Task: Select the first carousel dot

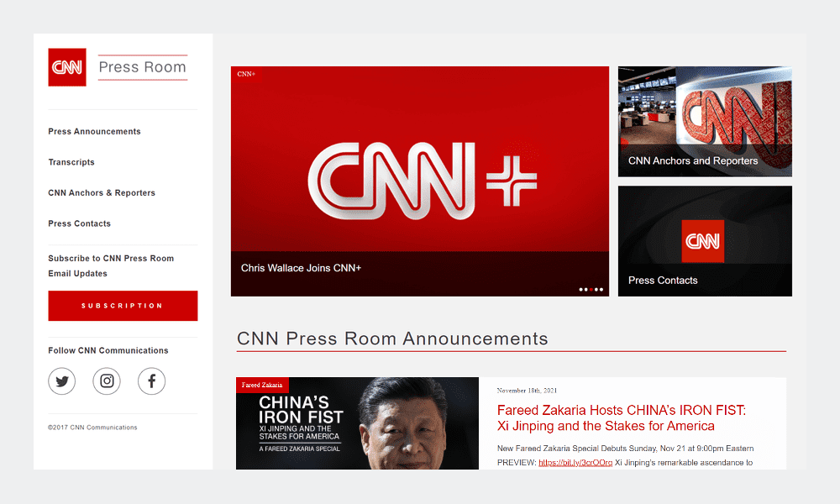Action: point(580,290)
